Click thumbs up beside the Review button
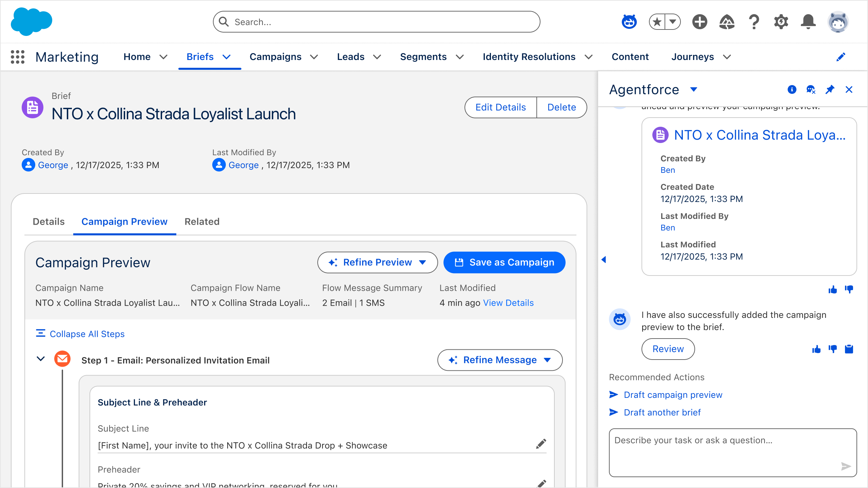868x488 pixels. point(816,349)
